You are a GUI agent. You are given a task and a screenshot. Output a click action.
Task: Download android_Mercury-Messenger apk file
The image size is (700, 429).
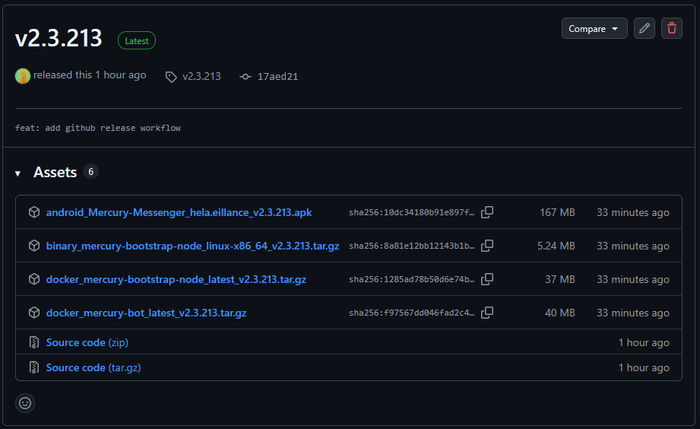179,212
